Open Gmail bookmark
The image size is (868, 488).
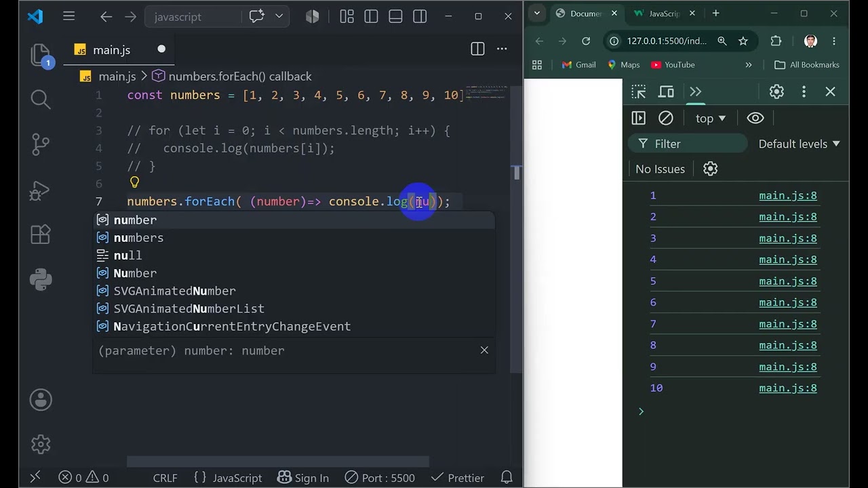578,65
